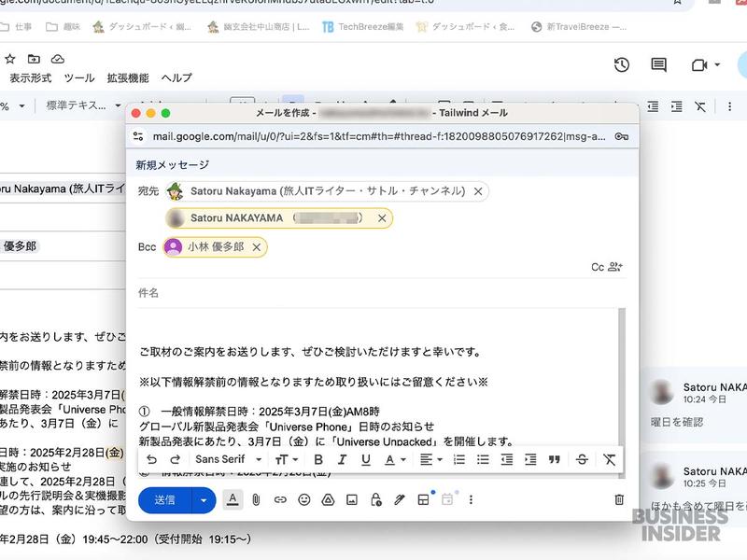View the cloud document status icon
747x560 pixels.
(x=58, y=59)
